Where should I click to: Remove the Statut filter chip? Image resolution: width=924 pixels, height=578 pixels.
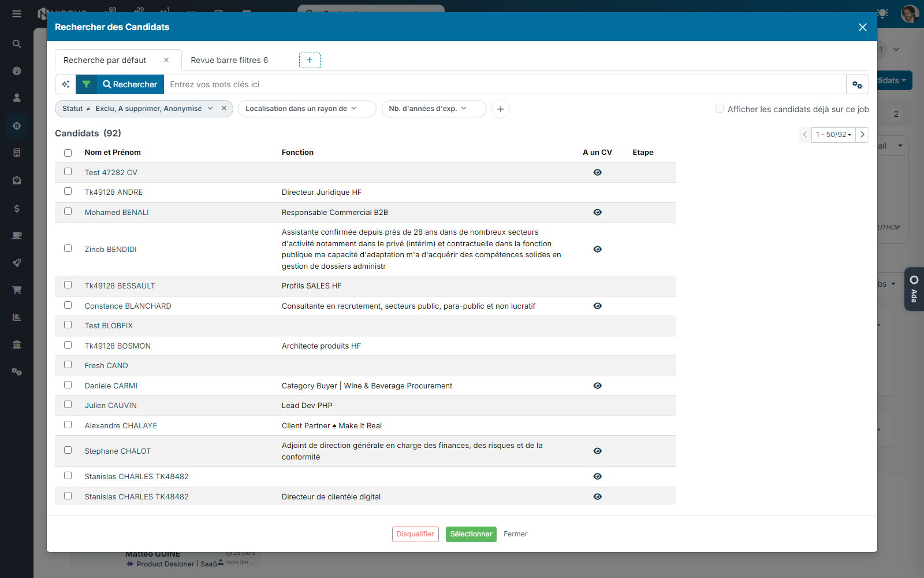coord(224,109)
